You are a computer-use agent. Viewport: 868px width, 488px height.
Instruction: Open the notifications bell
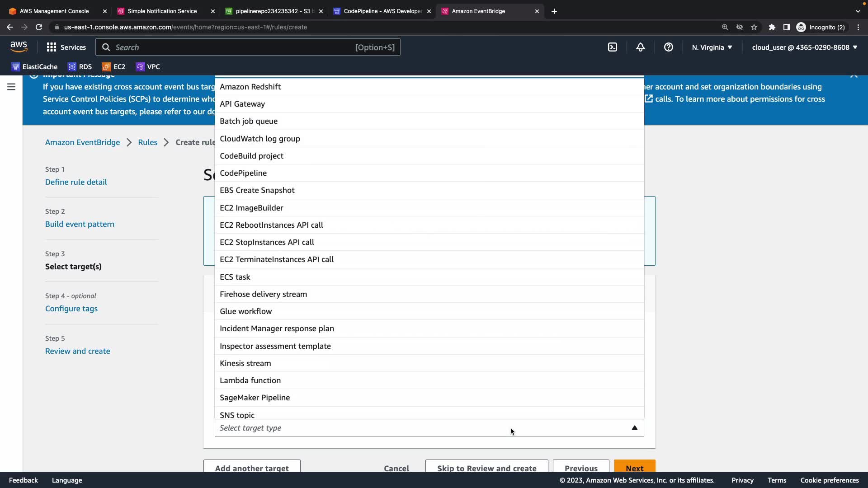point(640,47)
